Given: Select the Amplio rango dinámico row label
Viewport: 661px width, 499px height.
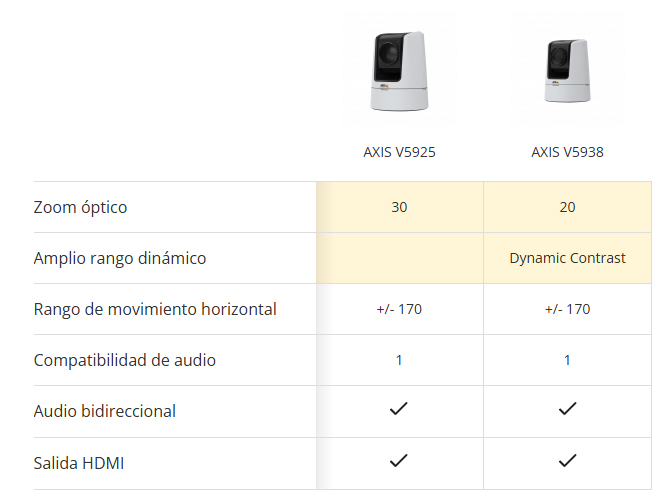Looking at the screenshot, I should (x=120, y=259).
